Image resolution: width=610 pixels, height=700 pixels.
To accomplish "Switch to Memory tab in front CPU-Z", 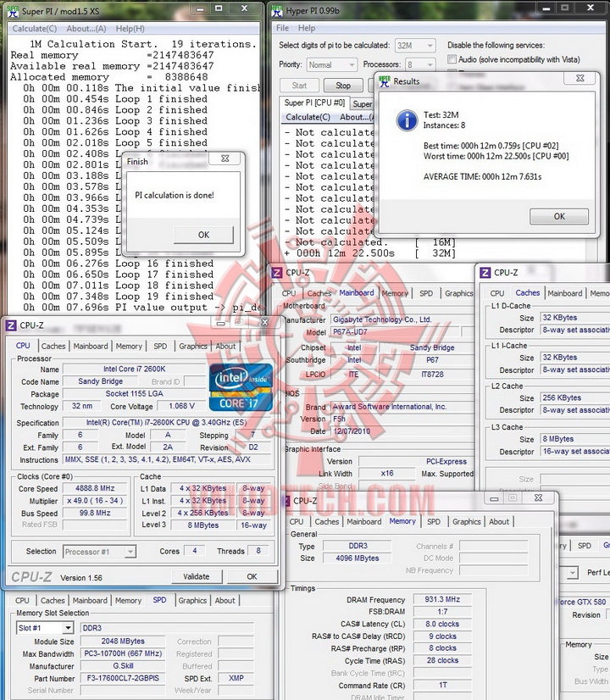I will click(x=129, y=346).
